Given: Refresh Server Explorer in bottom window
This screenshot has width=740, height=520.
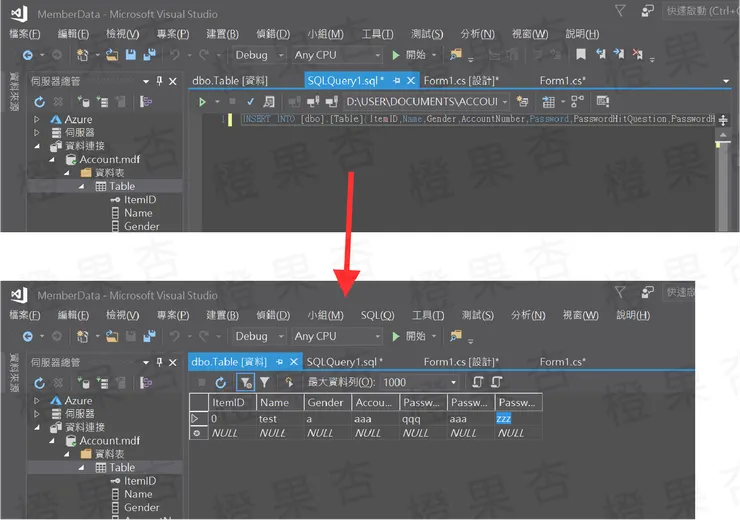Looking at the screenshot, I should (40, 383).
